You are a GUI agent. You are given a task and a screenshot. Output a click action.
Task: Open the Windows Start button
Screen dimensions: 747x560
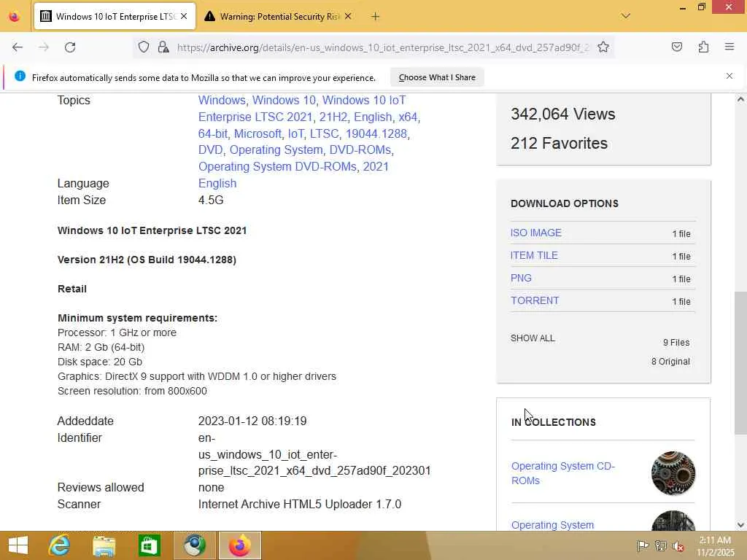coord(18,545)
